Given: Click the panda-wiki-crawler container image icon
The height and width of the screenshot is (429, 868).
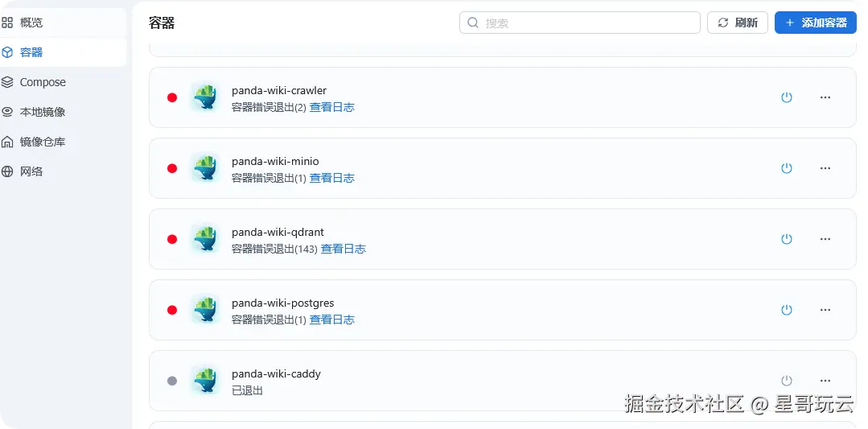Looking at the screenshot, I should (x=205, y=97).
